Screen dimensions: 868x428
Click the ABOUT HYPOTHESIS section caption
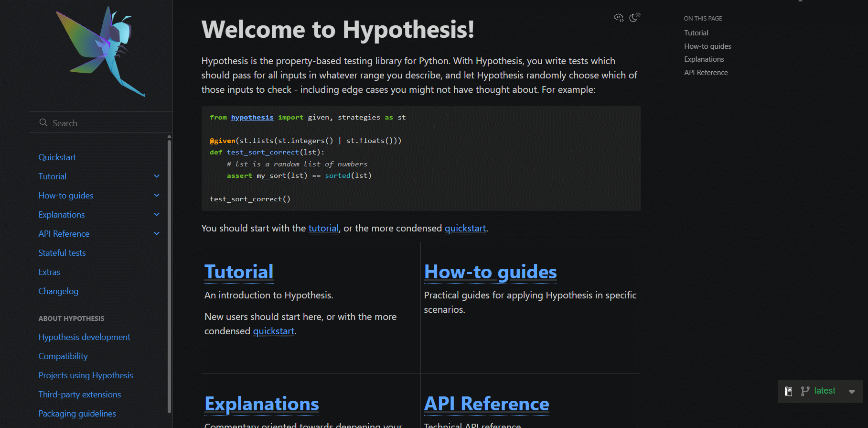[71, 318]
